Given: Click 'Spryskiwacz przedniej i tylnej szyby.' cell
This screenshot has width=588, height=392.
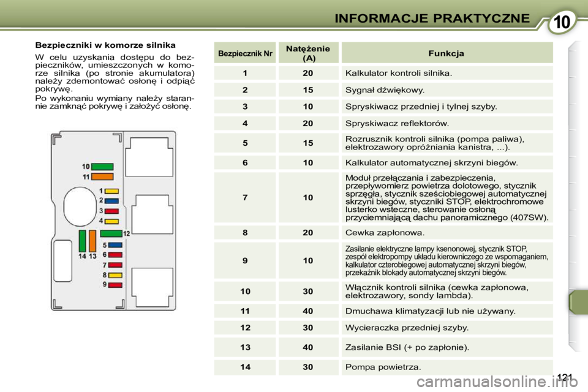Looking at the screenshot, I should coord(447,107).
